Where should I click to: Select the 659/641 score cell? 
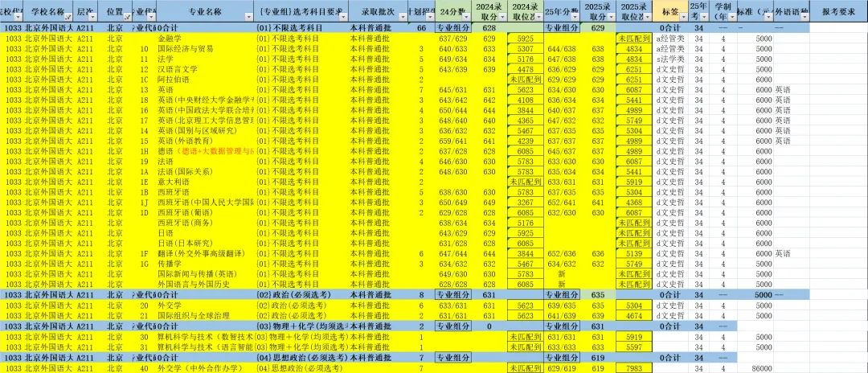(x=452, y=141)
